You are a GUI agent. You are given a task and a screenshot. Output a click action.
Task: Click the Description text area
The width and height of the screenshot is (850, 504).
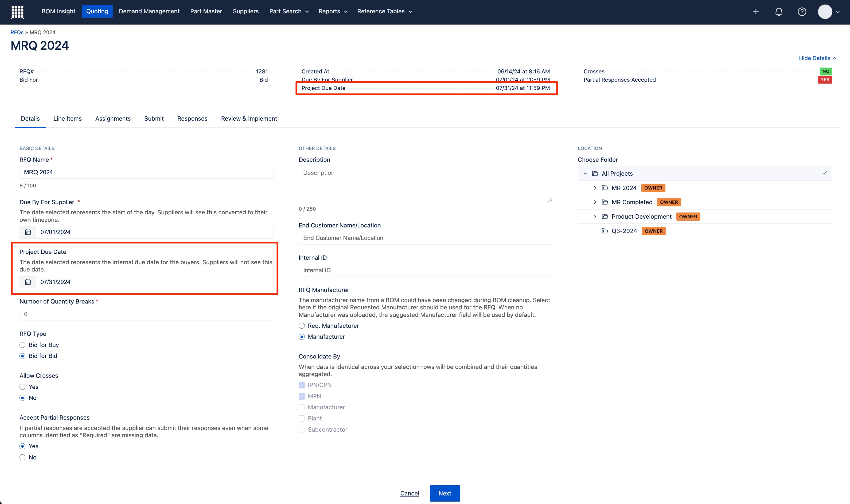click(425, 184)
